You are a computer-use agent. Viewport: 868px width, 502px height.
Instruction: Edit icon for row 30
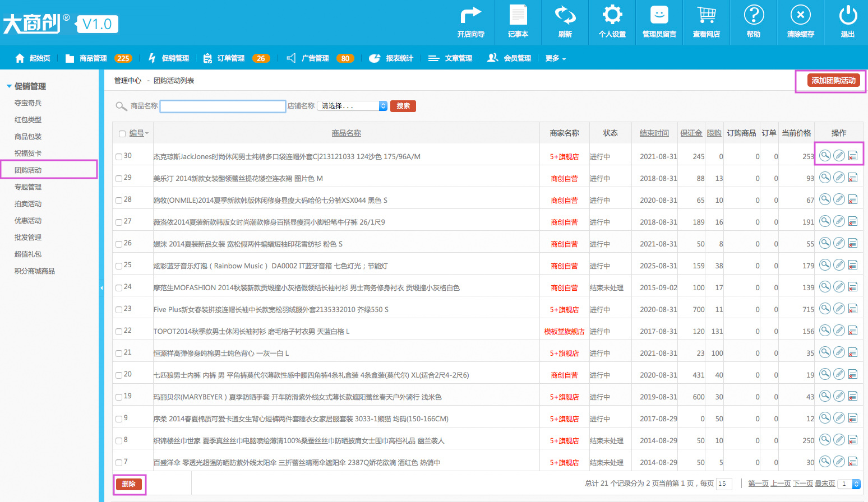pyautogui.click(x=839, y=155)
